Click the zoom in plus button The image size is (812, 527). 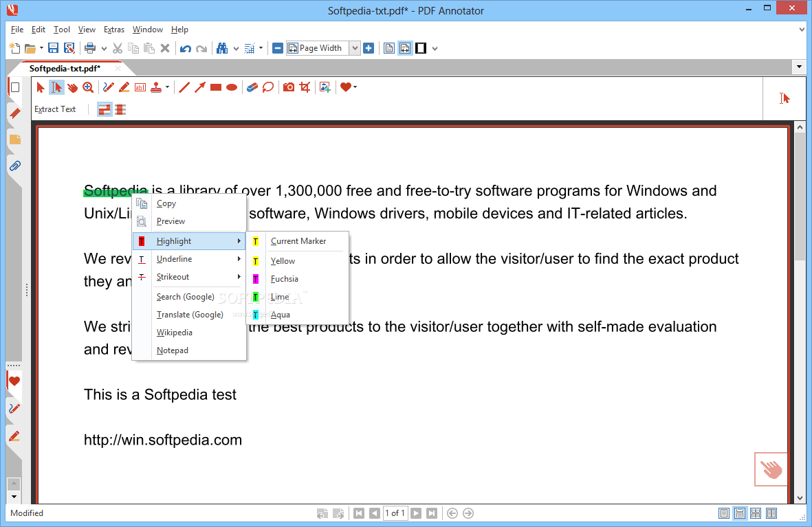pyautogui.click(x=369, y=48)
